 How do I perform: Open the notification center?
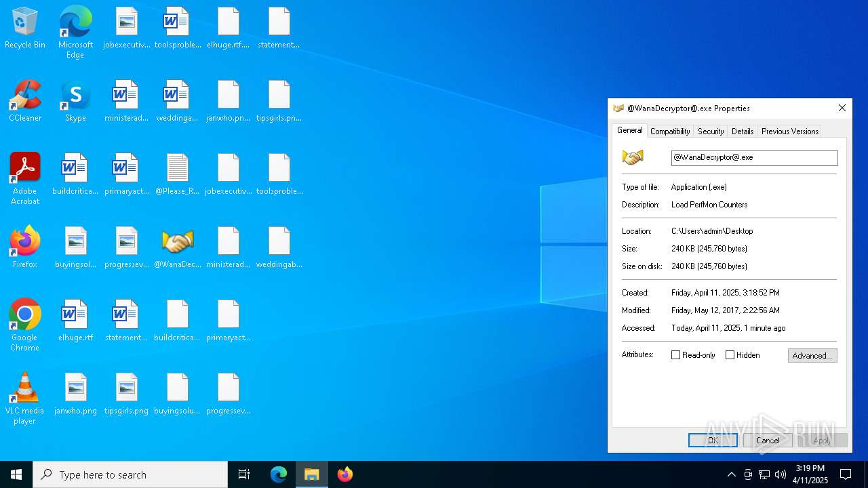tap(846, 474)
